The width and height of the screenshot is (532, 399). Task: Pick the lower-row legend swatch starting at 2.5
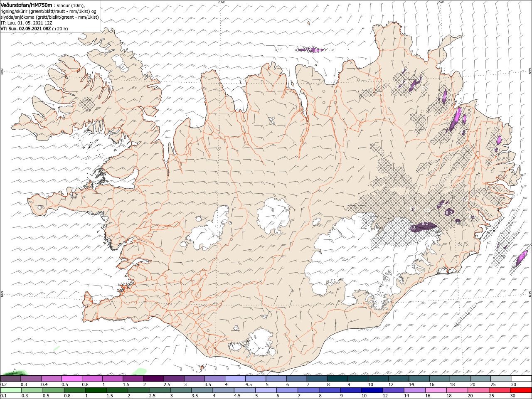point(160,390)
